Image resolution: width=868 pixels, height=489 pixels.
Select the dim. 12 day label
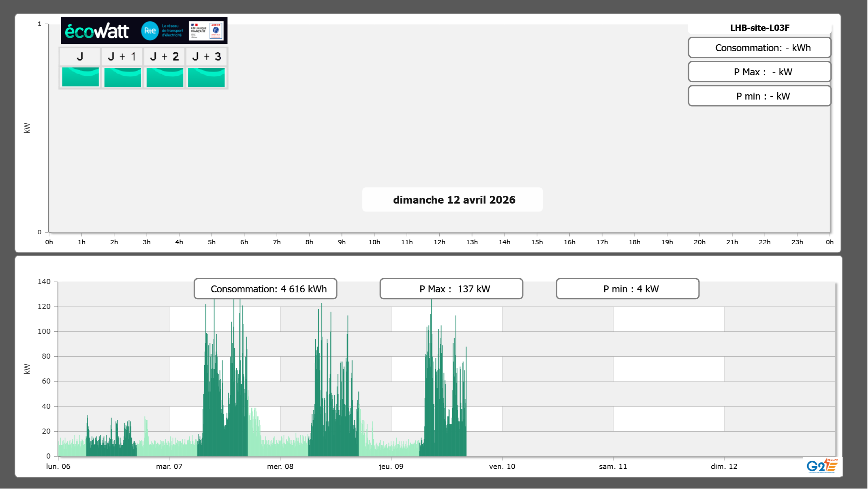(x=724, y=466)
